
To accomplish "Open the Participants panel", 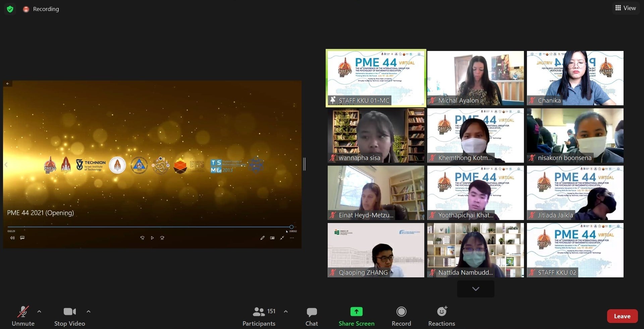I will (259, 316).
